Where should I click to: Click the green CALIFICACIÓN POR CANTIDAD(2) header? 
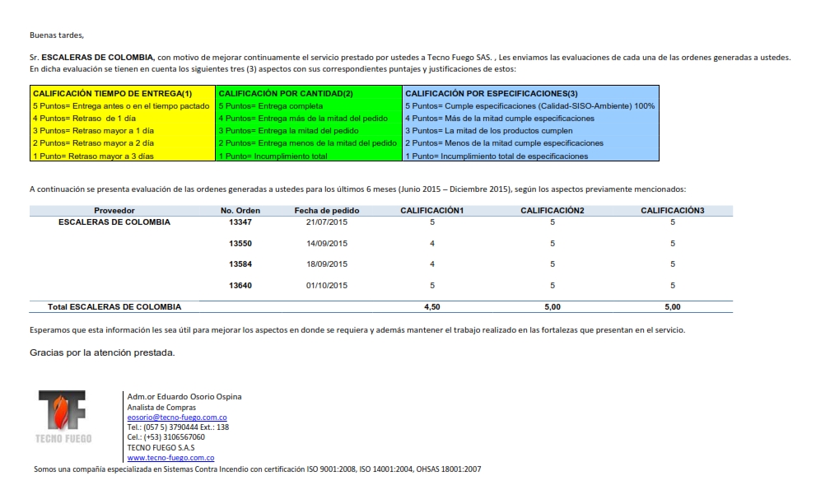tap(286, 94)
